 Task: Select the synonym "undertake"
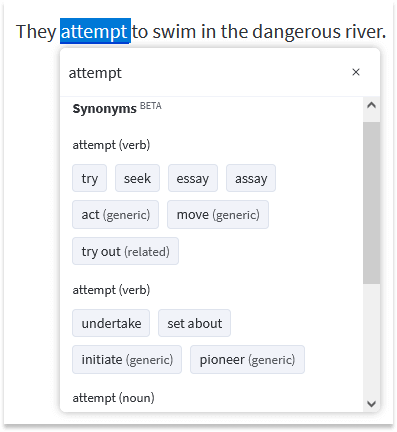(x=111, y=323)
